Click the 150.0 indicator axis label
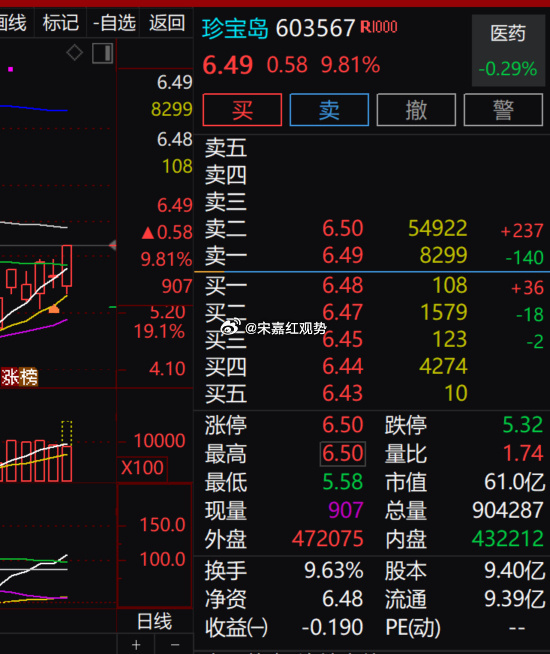 162,525
